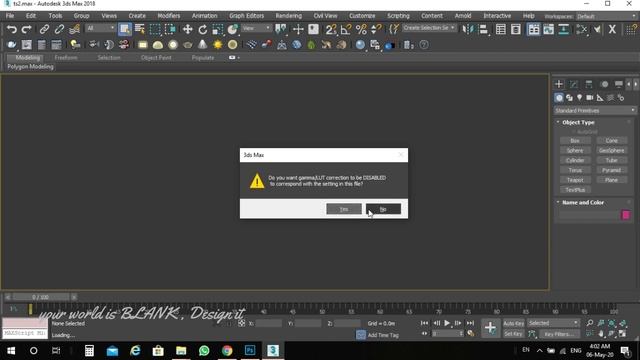Close the 3ds Max warning dialog
Image resolution: width=640 pixels, height=360 pixels.
(400, 155)
